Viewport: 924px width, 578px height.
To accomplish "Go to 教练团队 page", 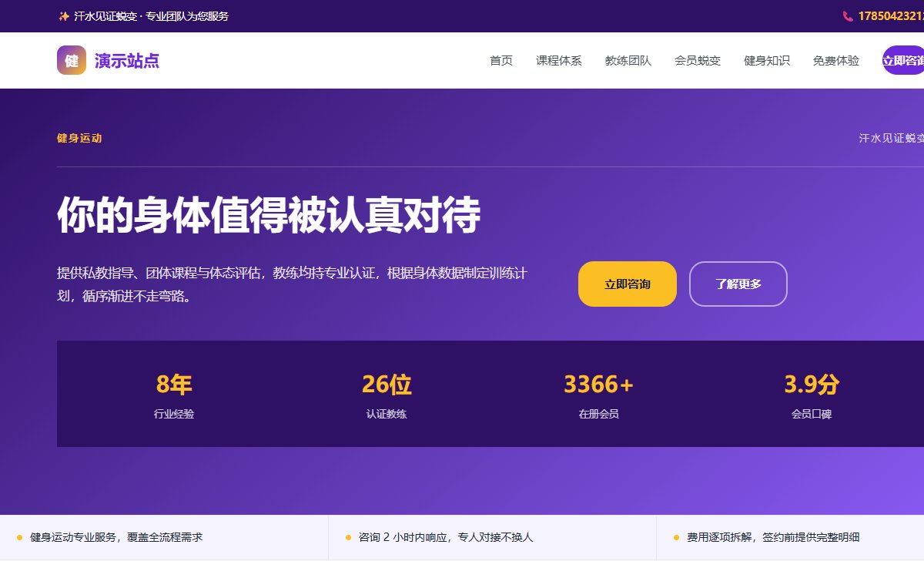I will tap(628, 60).
